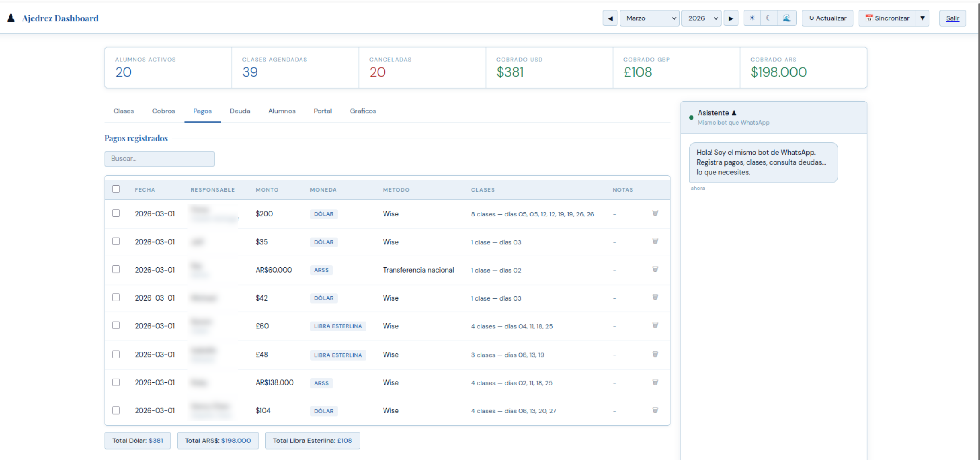Click inside the Buscar search field
Image resolution: width=980 pixels, height=460 pixels.
pyautogui.click(x=159, y=159)
